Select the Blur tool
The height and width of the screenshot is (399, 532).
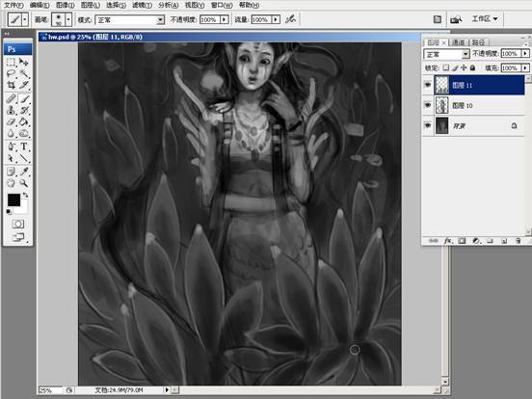click(11, 133)
